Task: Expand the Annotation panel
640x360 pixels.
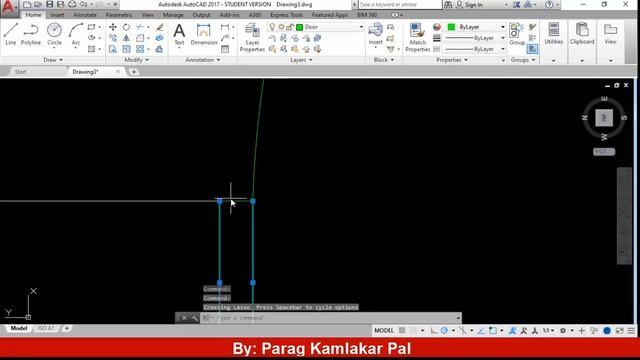Action: [x=202, y=60]
